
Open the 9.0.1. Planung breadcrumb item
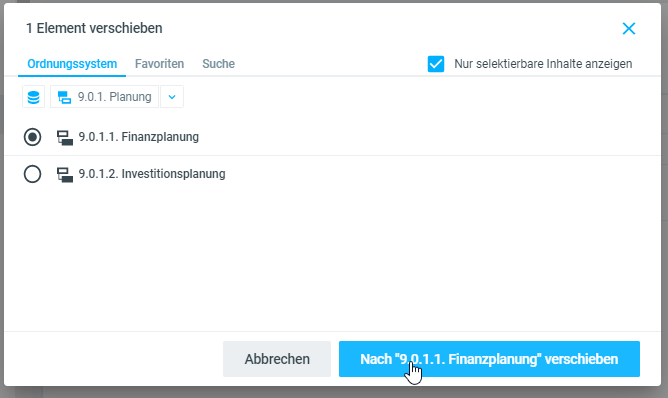click(x=104, y=97)
